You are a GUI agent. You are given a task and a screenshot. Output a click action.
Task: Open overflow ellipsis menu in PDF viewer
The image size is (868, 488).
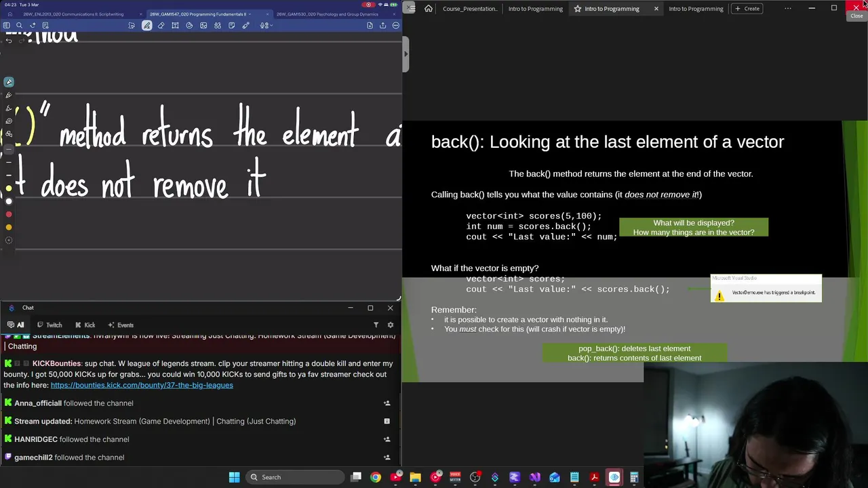point(787,8)
